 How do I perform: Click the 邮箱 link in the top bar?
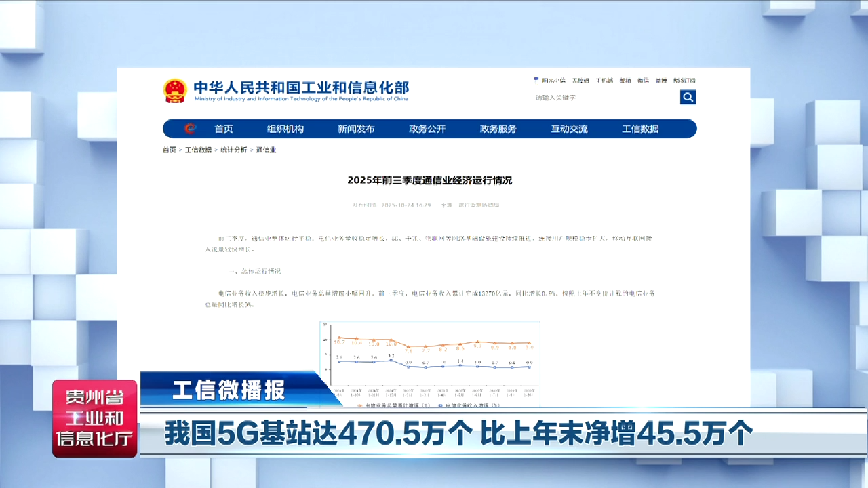pos(625,80)
